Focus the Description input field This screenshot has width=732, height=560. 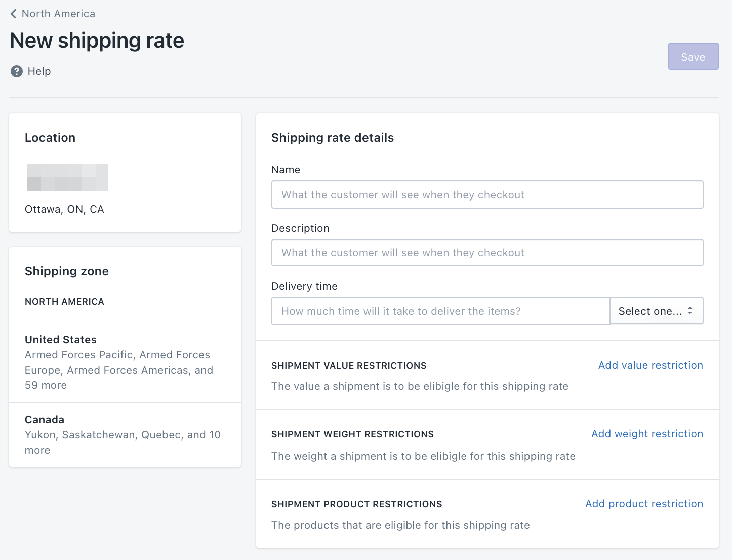point(487,253)
